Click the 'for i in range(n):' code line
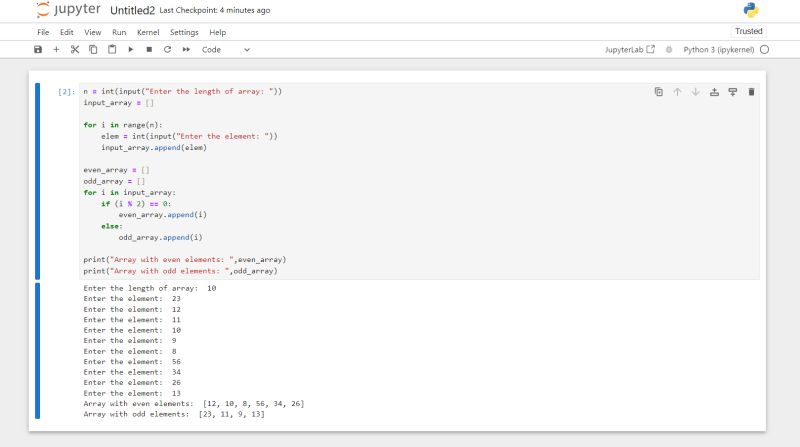The height and width of the screenshot is (447, 800). point(123,125)
